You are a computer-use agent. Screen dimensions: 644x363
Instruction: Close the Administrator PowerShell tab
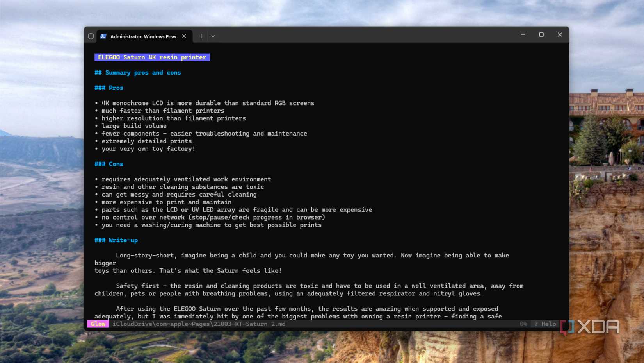point(184,36)
